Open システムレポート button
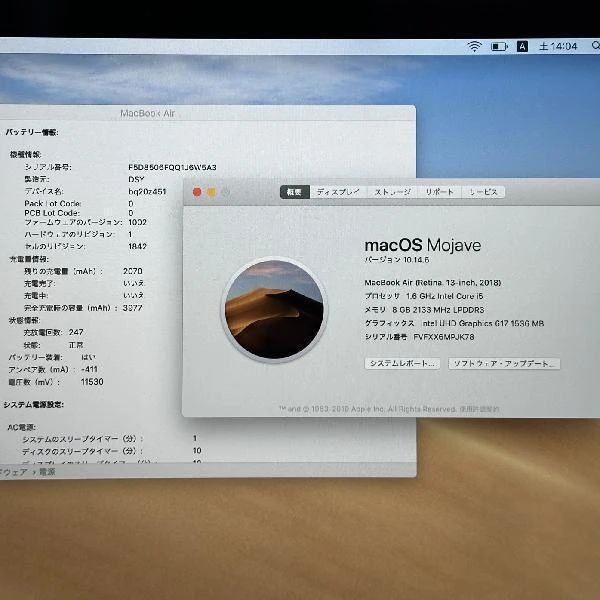 [x=402, y=364]
